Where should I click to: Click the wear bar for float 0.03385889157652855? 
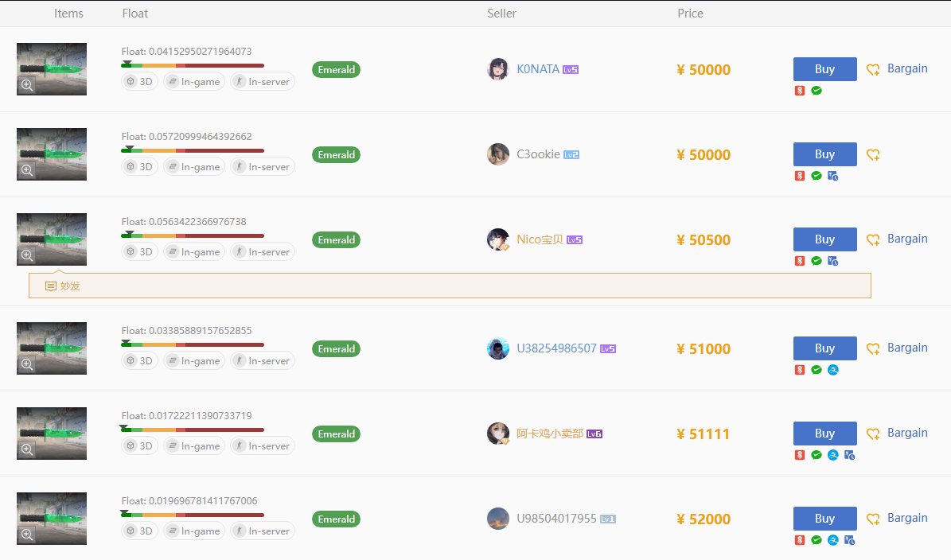tap(193, 344)
